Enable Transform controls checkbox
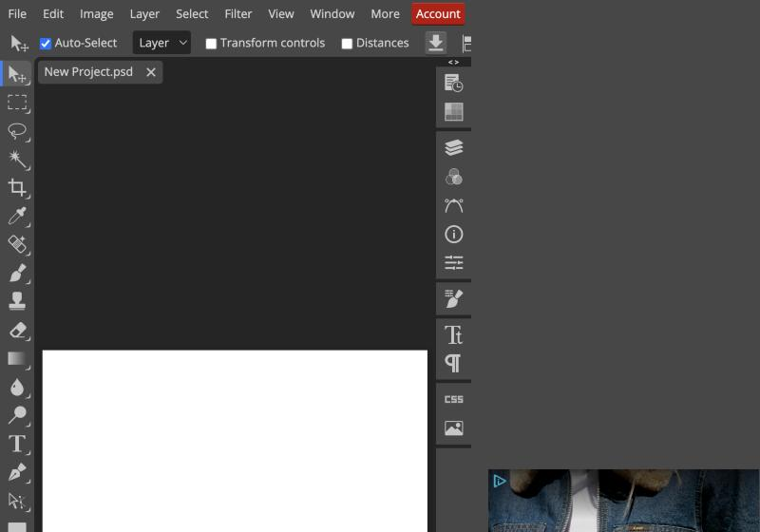Viewport: 760px width, 532px height. click(x=211, y=44)
